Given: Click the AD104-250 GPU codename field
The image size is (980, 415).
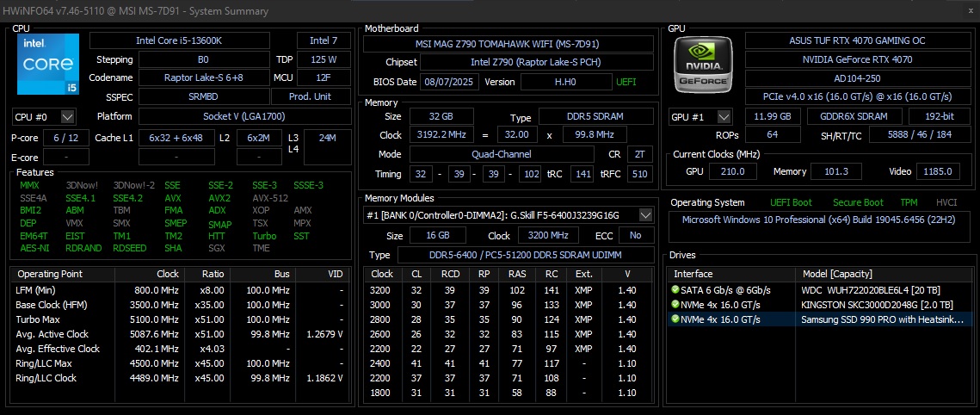Looking at the screenshot, I should coord(857,78).
